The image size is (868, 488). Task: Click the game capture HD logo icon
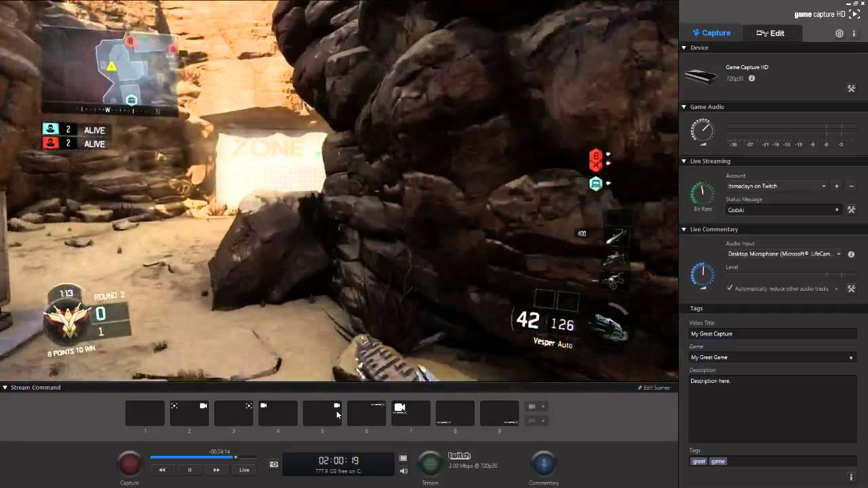(854, 14)
